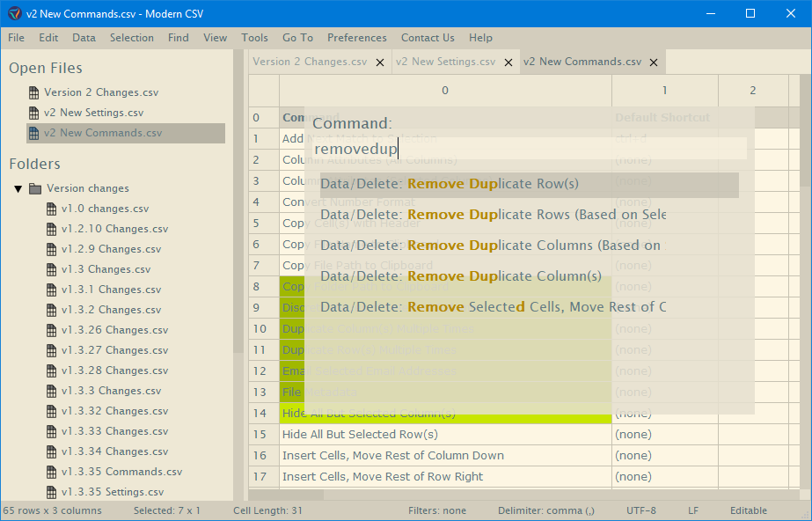Click file icon beside v1.3.3 Changes.csv
This screenshot has height=521, width=812.
[51, 391]
